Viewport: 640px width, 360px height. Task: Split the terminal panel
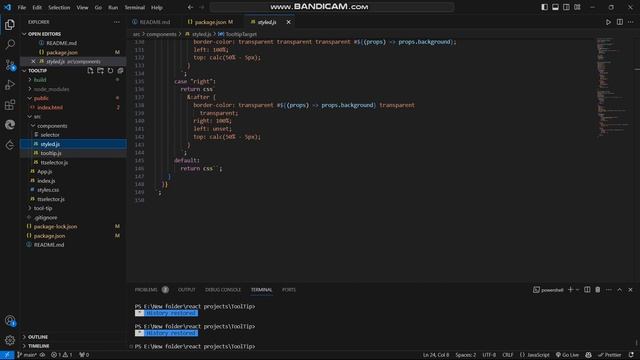click(587, 290)
